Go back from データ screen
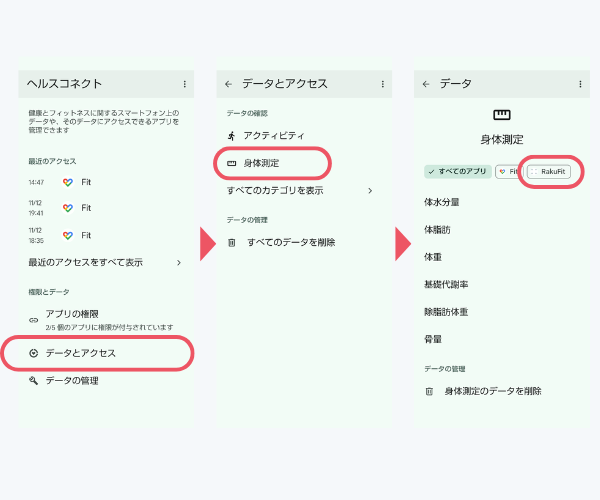Viewport: 600px width, 500px height. pos(426,84)
